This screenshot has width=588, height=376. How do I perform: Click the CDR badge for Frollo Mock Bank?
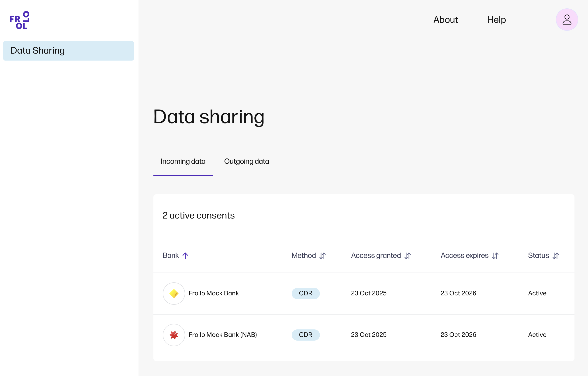[x=305, y=293]
